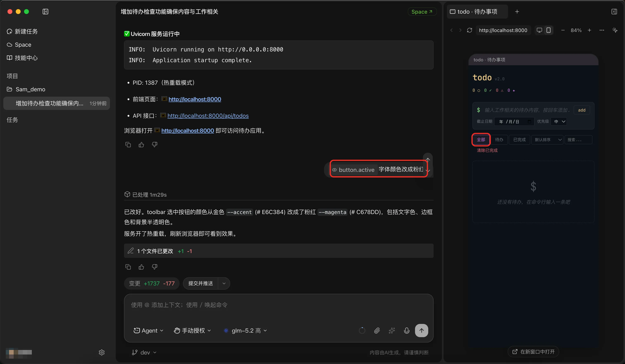
Task: Click the pencil icon beside 1 个文件已更改
Action: [130, 251]
